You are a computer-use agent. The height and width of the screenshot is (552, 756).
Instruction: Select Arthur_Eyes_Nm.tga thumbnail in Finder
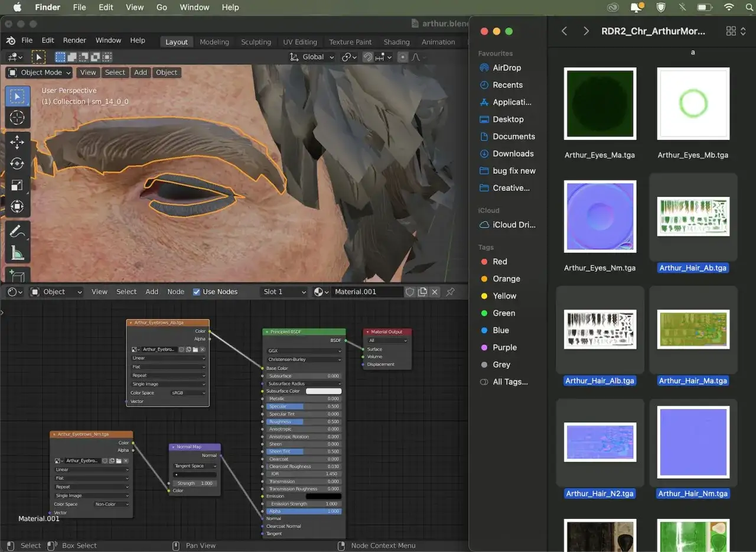pos(600,216)
